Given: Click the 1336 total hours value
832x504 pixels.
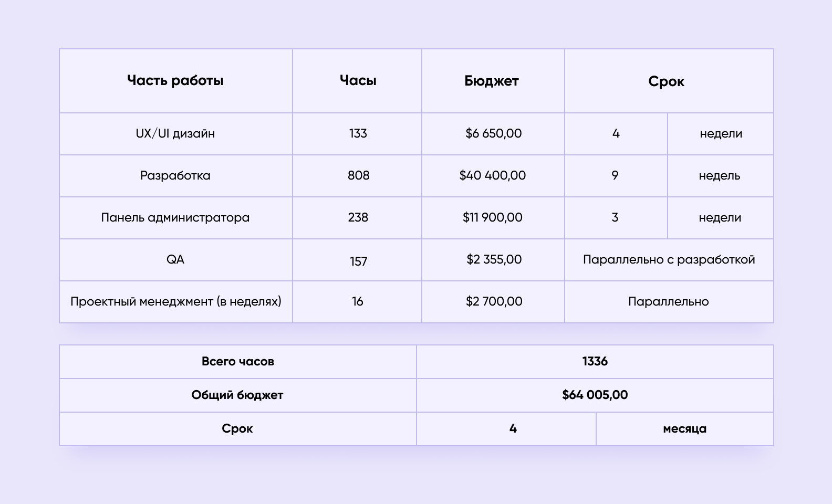Looking at the screenshot, I should click(x=595, y=362).
